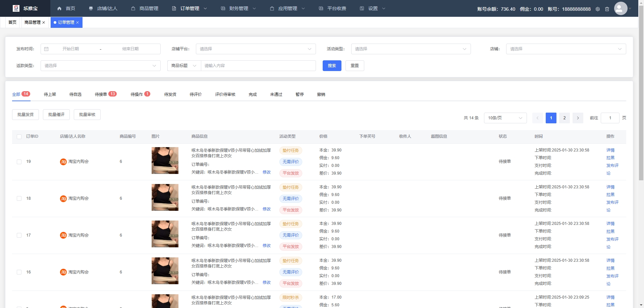This screenshot has height=308, width=644.
Task: Open the user avatar menu
Action: click(x=621, y=9)
